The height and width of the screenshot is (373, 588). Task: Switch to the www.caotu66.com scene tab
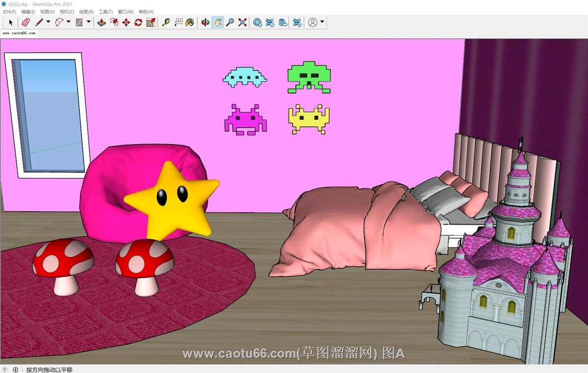click(19, 33)
